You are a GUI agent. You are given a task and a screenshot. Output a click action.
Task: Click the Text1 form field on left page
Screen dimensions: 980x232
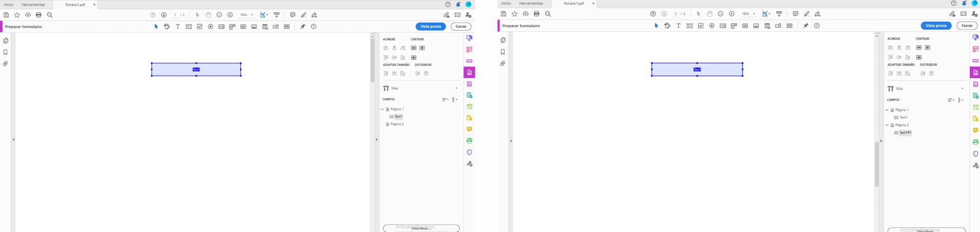(196, 69)
